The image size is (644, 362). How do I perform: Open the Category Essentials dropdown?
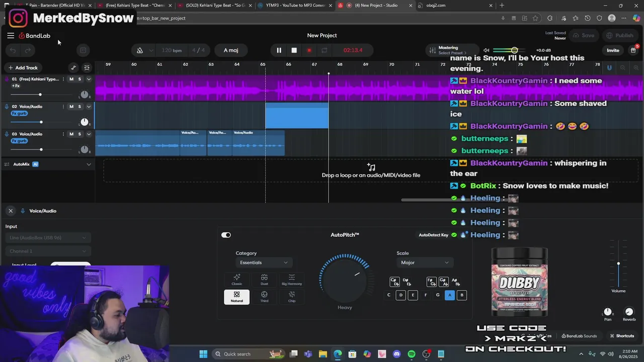264,262
